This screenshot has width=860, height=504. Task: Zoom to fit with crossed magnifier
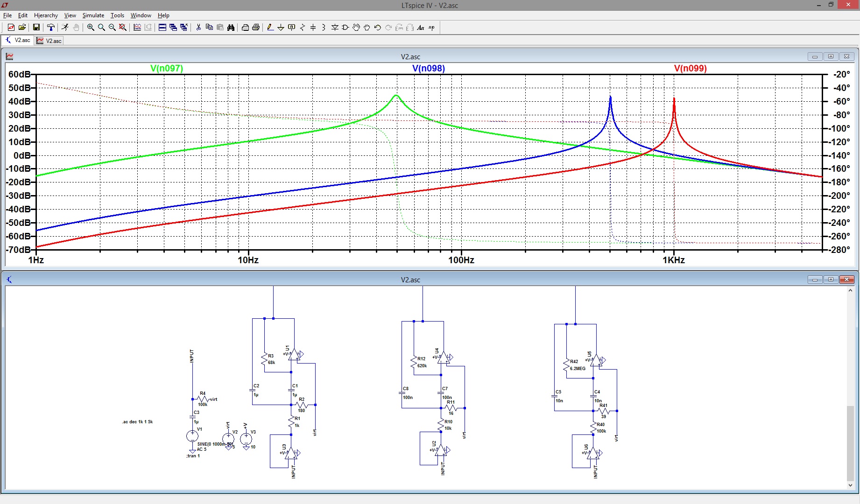click(123, 28)
